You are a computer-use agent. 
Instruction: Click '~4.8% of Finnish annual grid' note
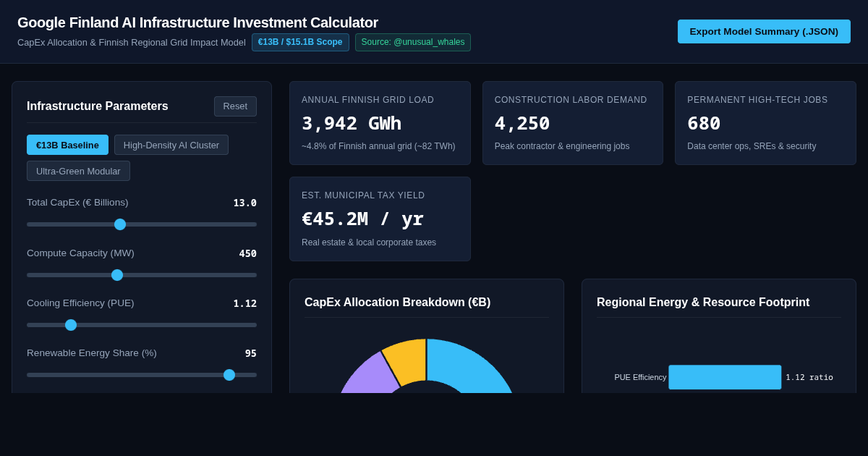pos(378,146)
